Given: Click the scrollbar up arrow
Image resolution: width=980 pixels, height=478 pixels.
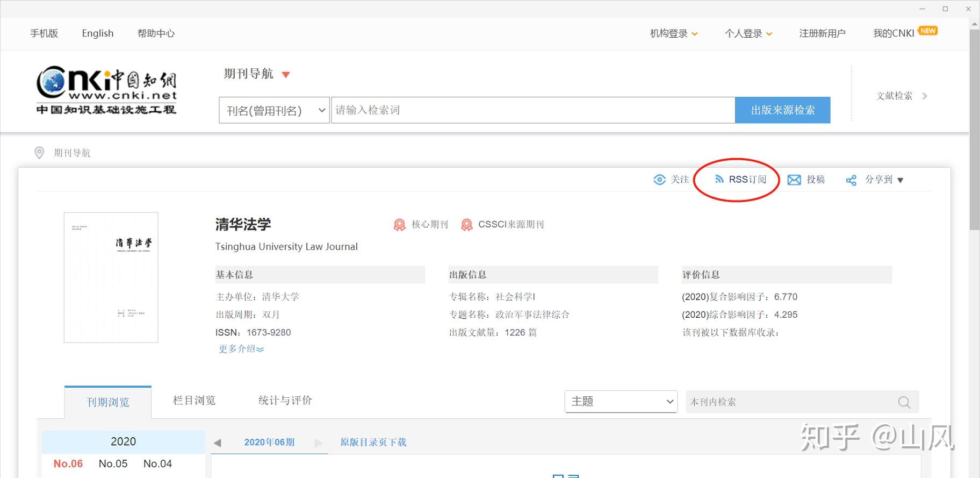Looking at the screenshot, I should 975,24.
